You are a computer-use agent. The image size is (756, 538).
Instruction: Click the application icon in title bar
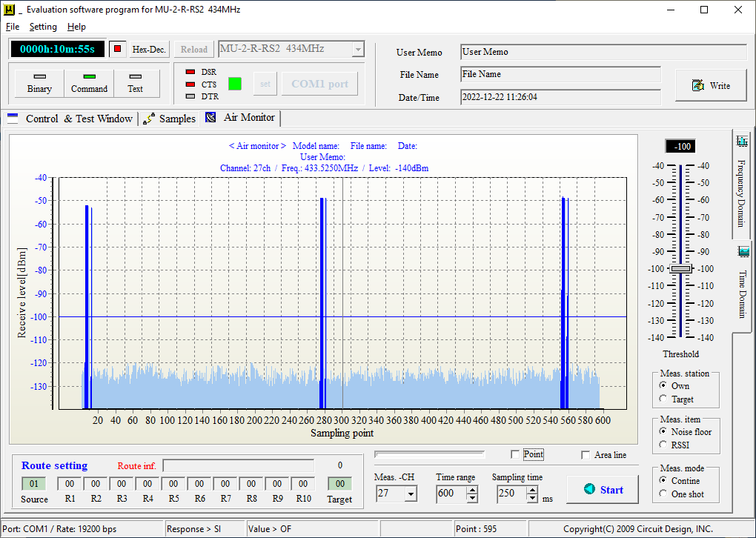click(9, 9)
